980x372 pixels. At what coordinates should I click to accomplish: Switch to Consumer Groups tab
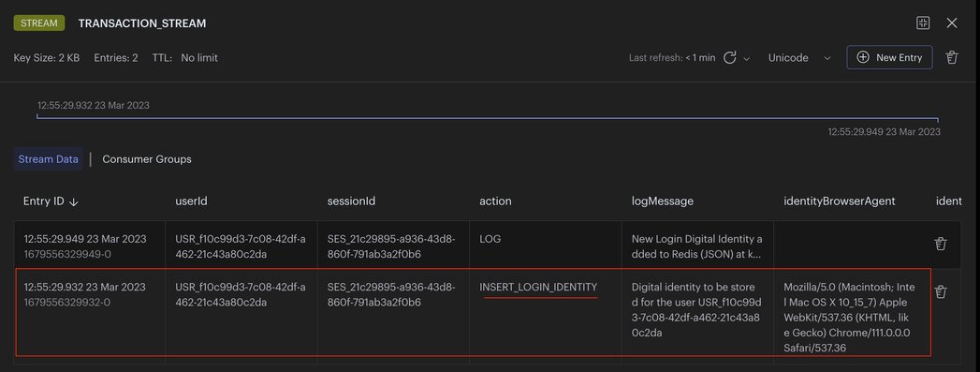point(147,158)
